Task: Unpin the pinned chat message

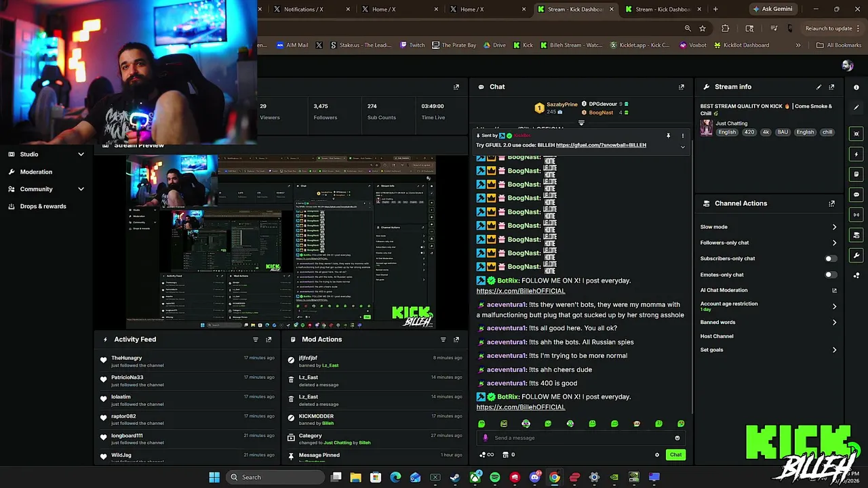Action: click(668, 136)
